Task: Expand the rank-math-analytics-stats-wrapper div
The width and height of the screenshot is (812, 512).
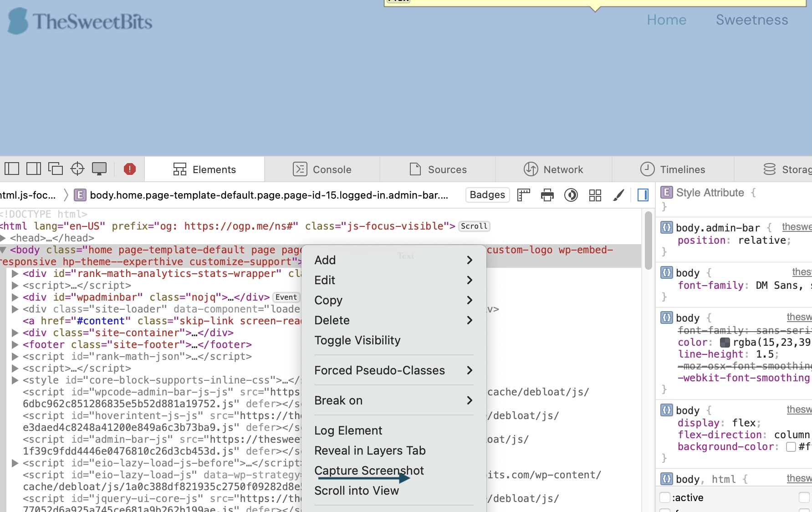Action: click(15, 273)
